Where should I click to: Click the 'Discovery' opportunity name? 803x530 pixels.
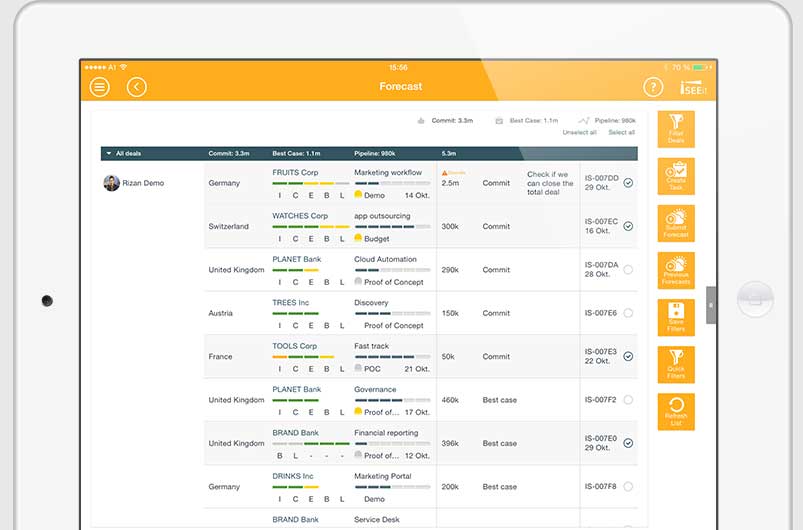tap(371, 303)
